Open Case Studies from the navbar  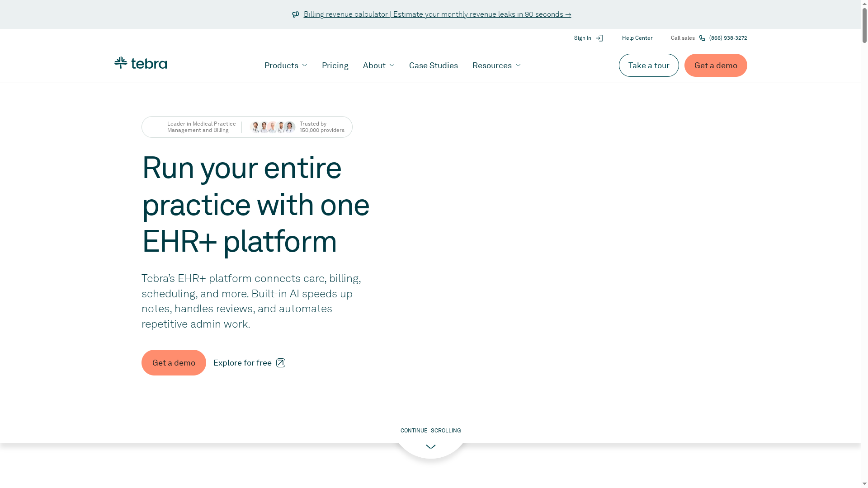(x=433, y=65)
